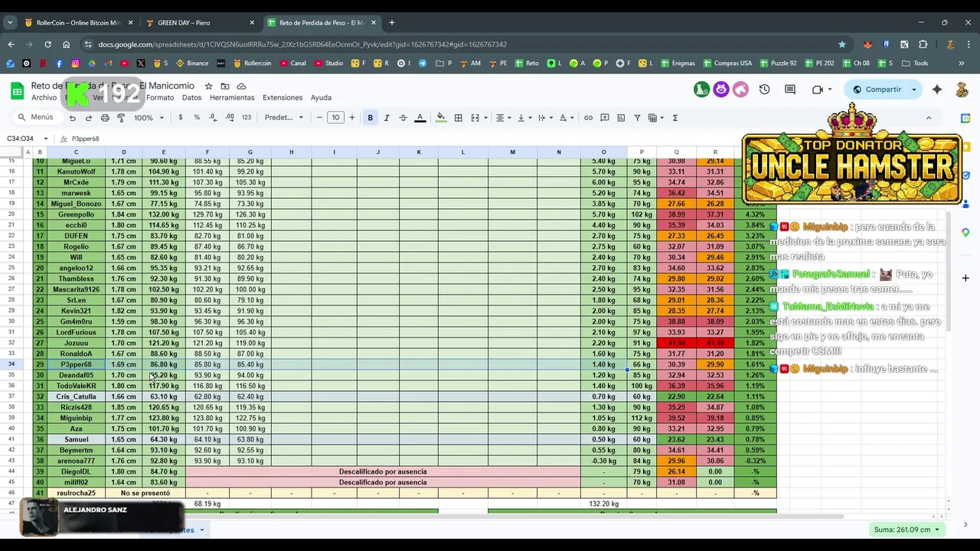Image resolution: width=980 pixels, height=551 pixels.
Task: Collapse the toolbar with chevron
Action: (x=929, y=118)
